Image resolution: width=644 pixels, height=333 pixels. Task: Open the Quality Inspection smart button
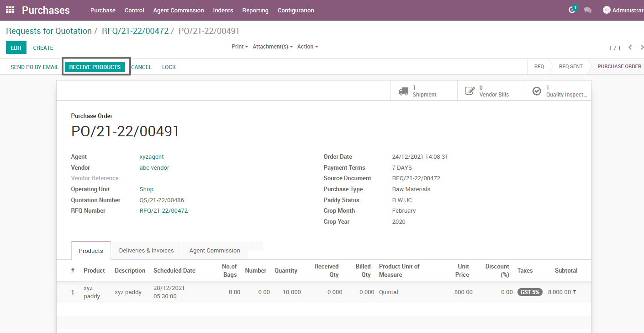point(557,91)
